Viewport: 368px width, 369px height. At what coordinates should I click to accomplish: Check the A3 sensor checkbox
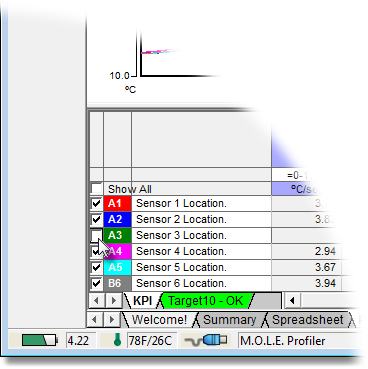pos(96,235)
